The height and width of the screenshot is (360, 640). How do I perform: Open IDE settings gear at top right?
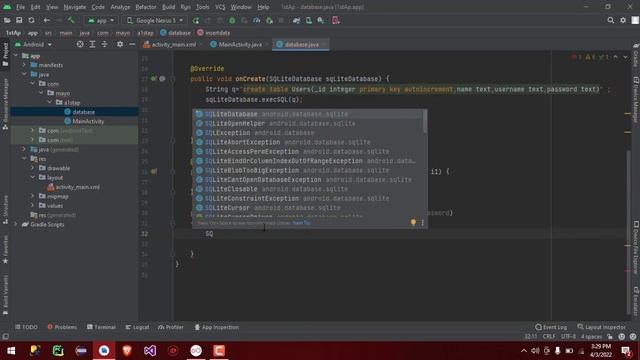tap(623, 20)
